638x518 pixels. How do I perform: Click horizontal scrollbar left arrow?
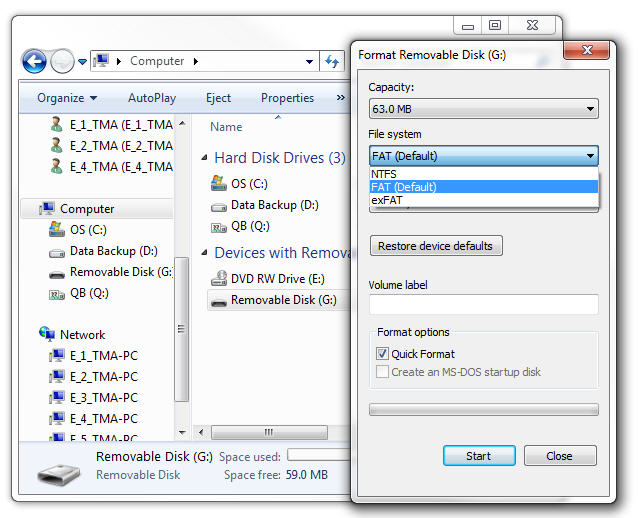point(201,432)
